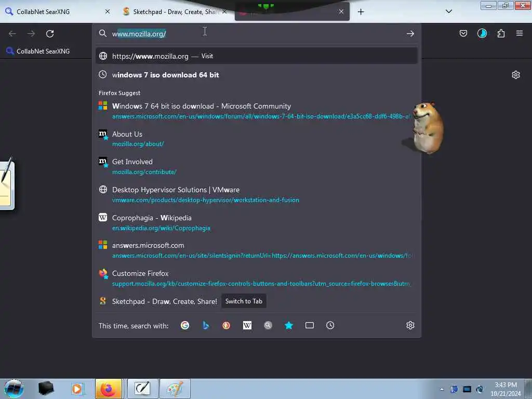532x399 pixels.
Task: Click the blue circular toolbar extension icon
Action: coord(482,33)
